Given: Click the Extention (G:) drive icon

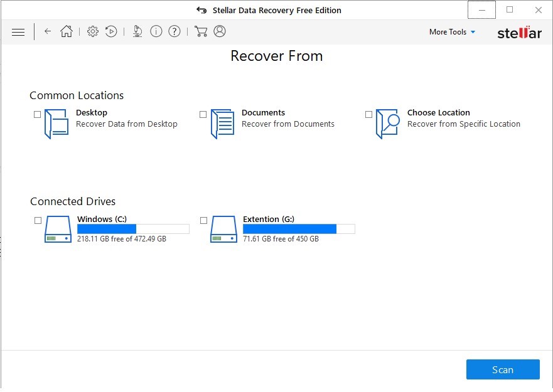Looking at the screenshot, I should [x=223, y=229].
